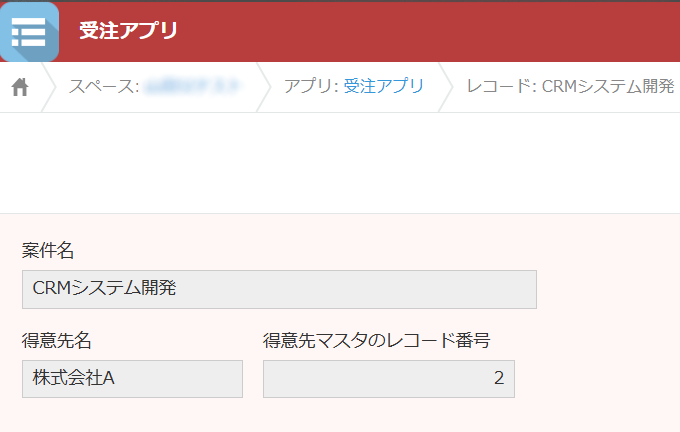Click the 受注アプリ header title
The width and height of the screenshot is (680, 432).
128,30
